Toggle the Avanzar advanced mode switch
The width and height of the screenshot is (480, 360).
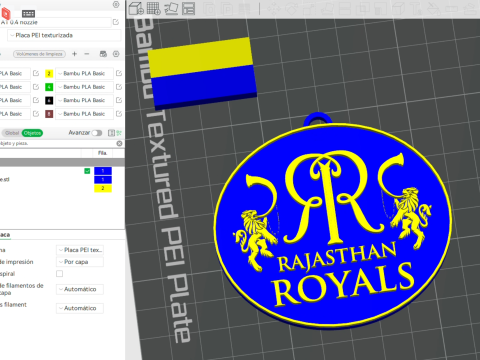point(97,133)
